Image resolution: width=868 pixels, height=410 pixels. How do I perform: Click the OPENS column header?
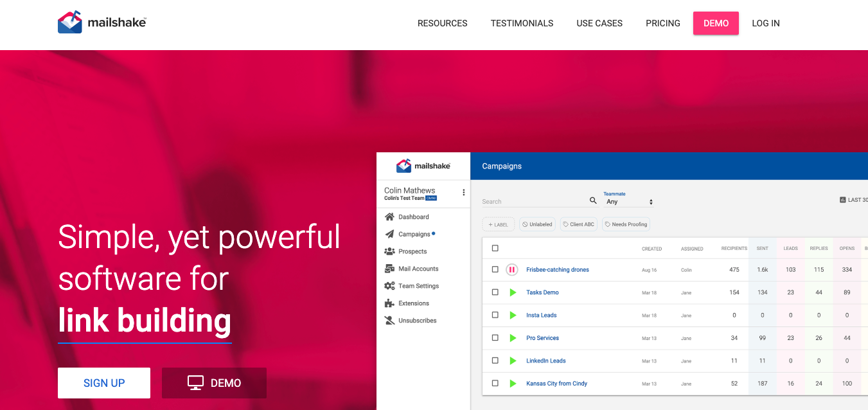point(847,249)
